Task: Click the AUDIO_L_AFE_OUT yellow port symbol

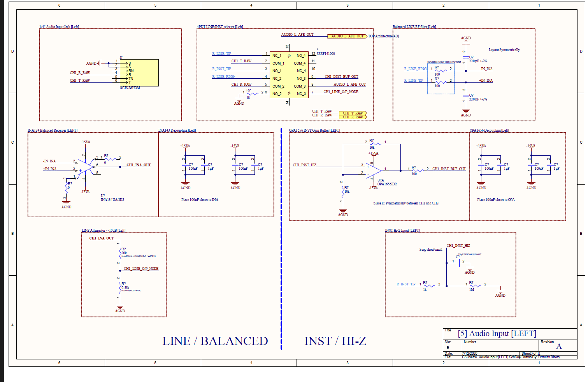Action: pyautogui.click(x=347, y=36)
